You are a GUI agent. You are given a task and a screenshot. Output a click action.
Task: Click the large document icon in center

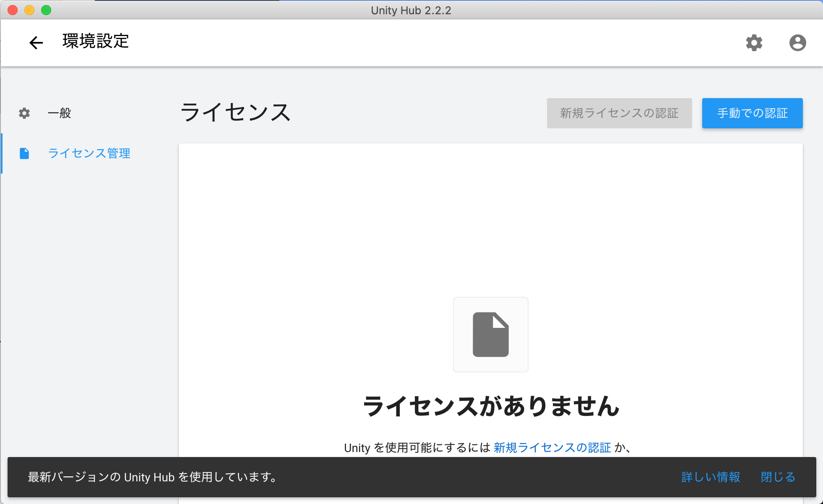[490, 334]
